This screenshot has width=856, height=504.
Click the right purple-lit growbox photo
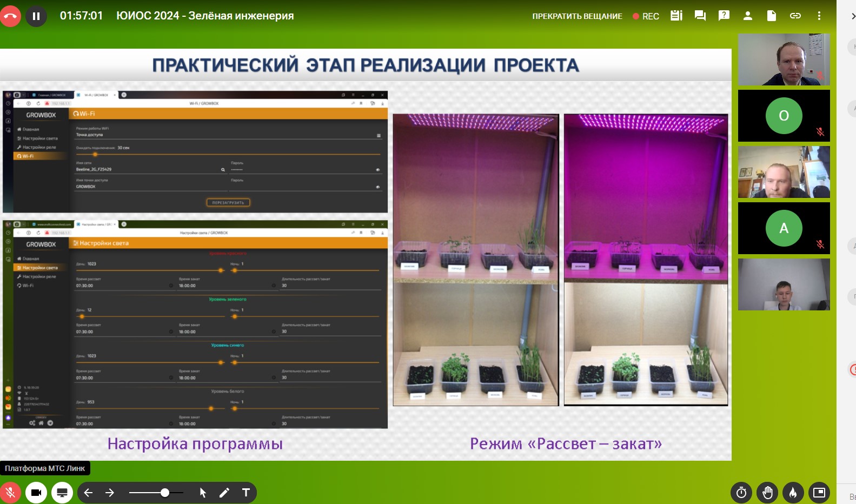(x=646, y=260)
